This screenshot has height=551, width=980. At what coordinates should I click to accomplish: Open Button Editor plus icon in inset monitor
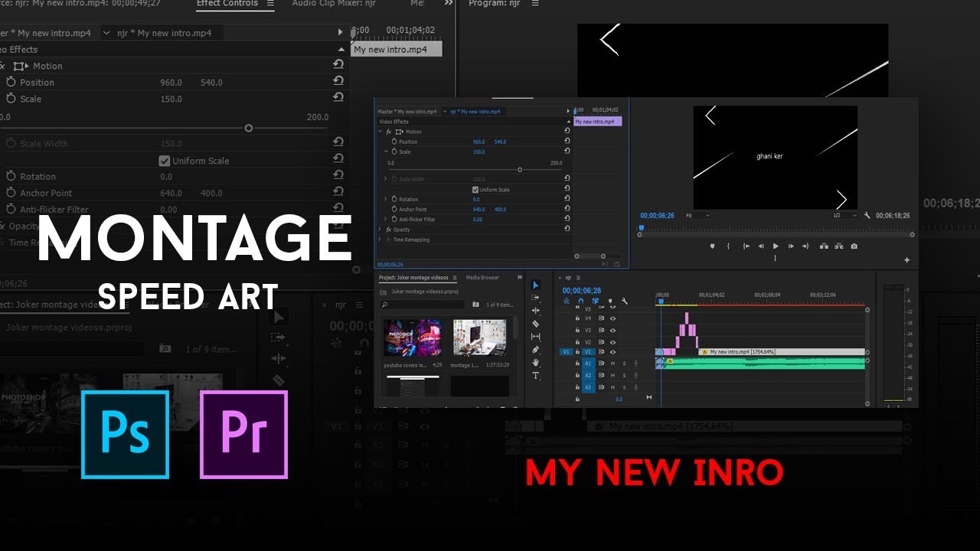907,260
